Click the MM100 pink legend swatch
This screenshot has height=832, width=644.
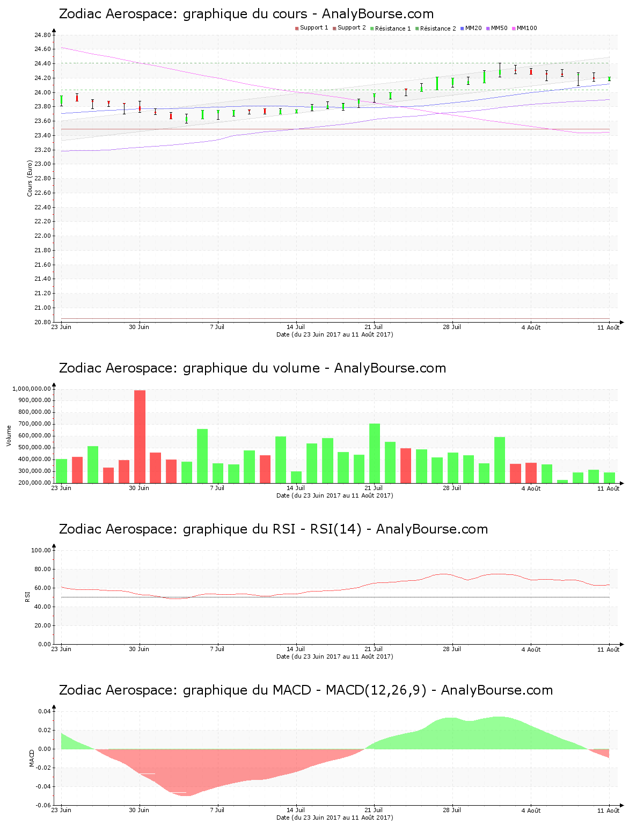point(514,28)
